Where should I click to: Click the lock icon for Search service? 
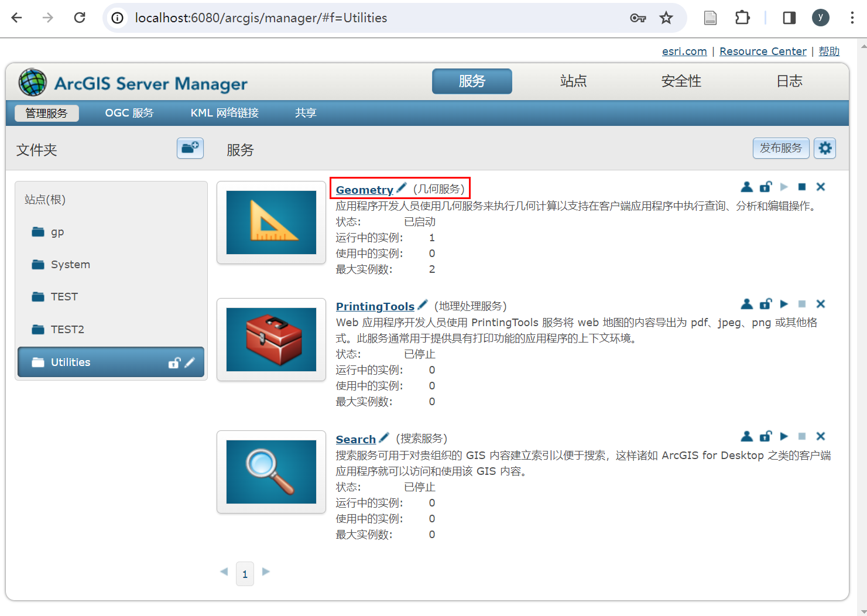click(765, 436)
